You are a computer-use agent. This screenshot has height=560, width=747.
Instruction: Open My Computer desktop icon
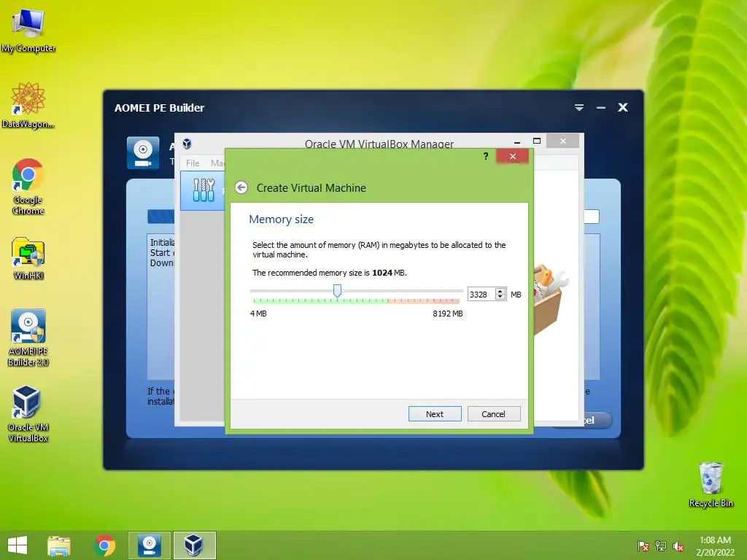[x=28, y=29]
